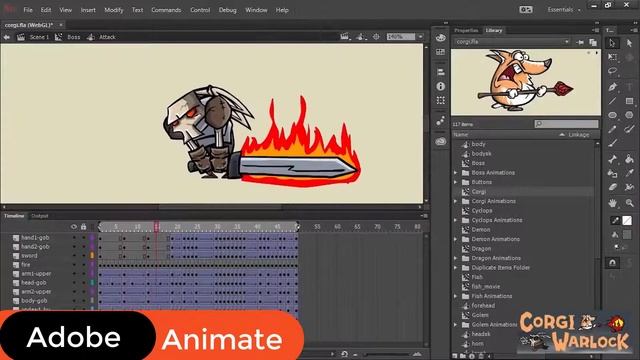Image resolution: width=640 pixels, height=360 pixels.
Task: Click the library search field
Action: point(567,124)
